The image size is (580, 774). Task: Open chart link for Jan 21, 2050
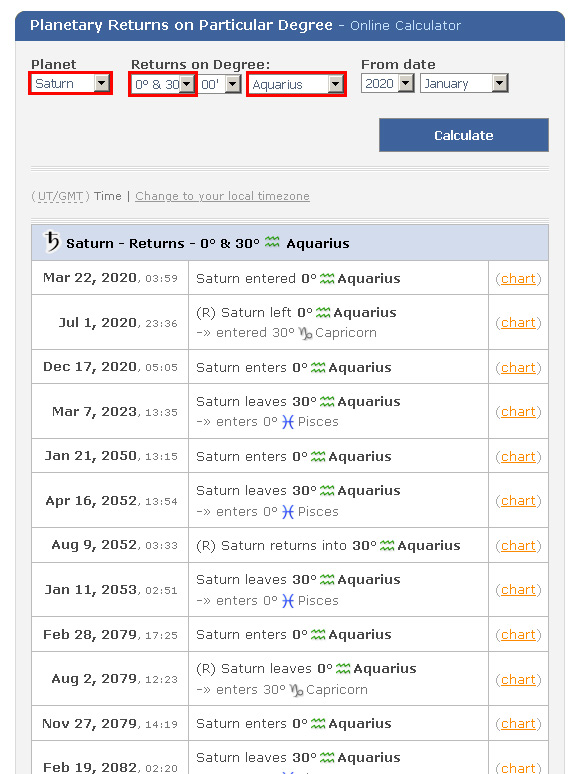(x=518, y=457)
